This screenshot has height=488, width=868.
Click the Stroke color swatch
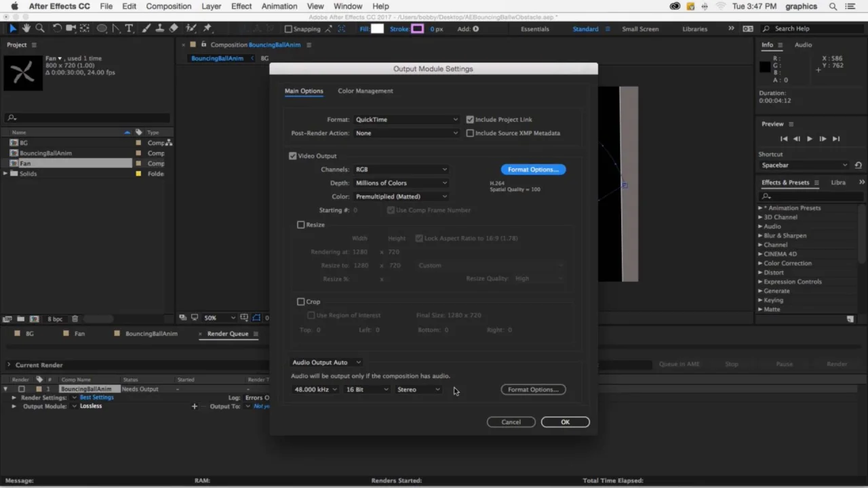pos(417,29)
